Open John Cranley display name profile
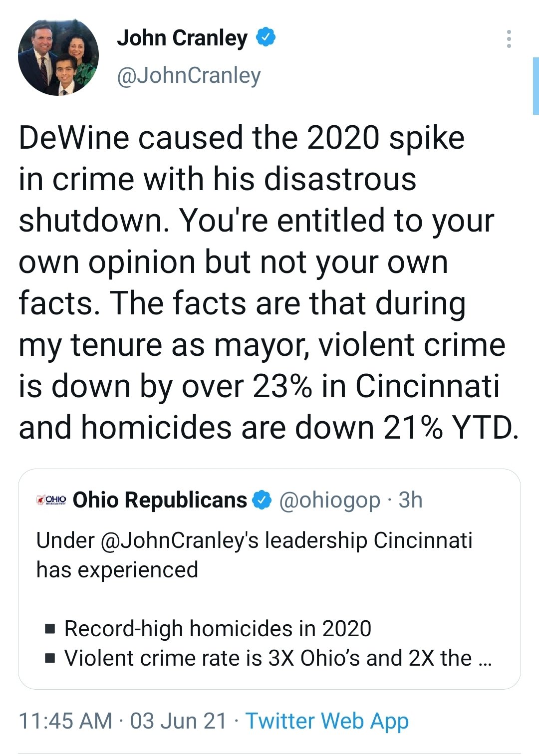Image resolution: width=539 pixels, height=756 pixels. tap(182, 38)
